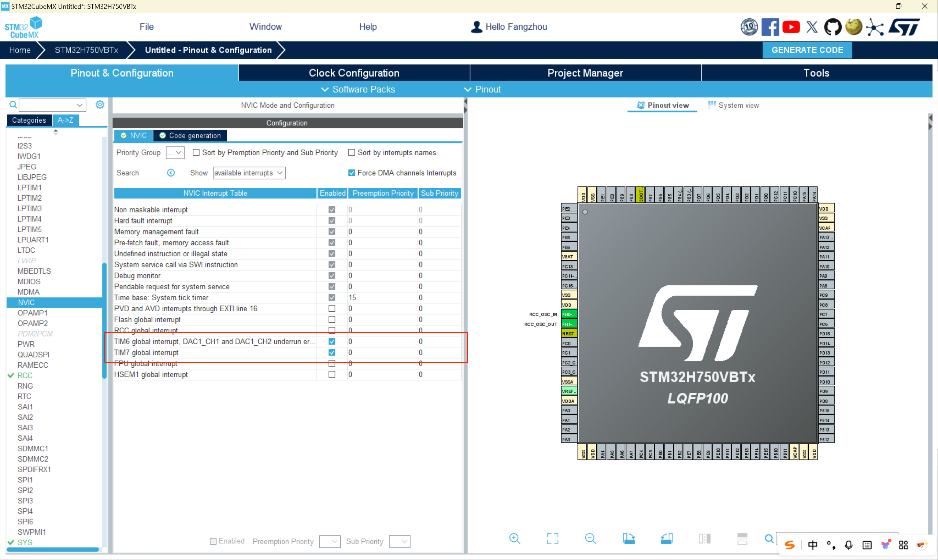Open the Window menu

pyautogui.click(x=266, y=27)
